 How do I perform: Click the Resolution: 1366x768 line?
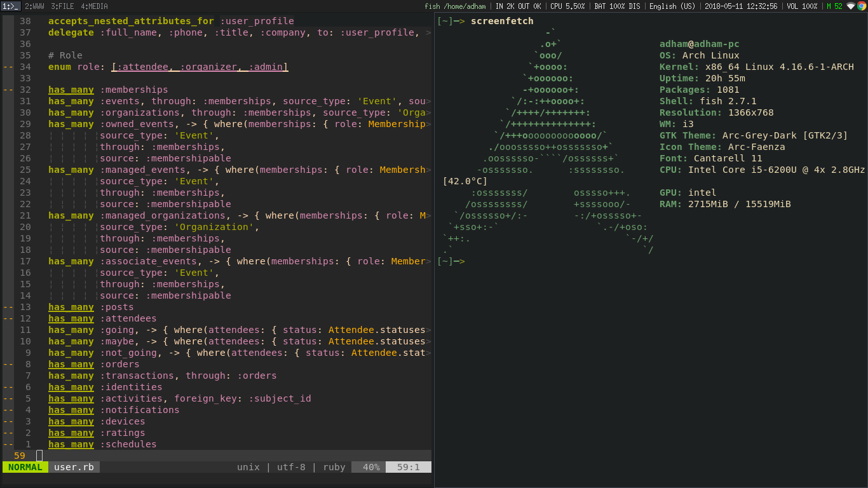[717, 112]
